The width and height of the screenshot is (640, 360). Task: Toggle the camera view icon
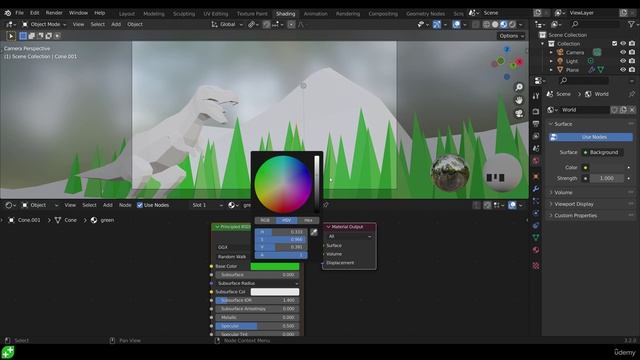[x=519, y=113]
